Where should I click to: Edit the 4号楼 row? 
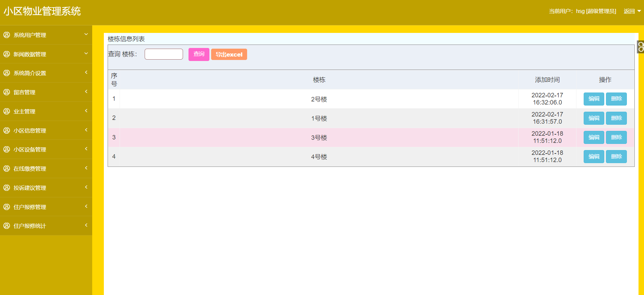pos(594,157)
